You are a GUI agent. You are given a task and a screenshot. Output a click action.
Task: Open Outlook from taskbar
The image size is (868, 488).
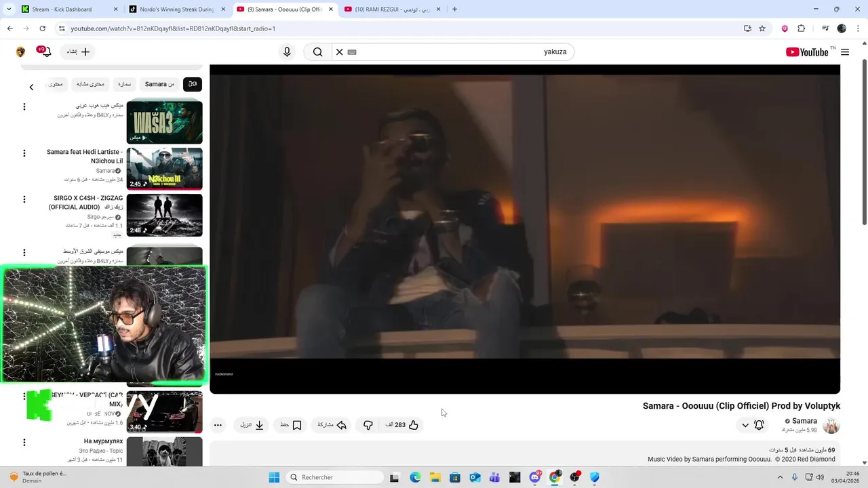coord(475,477)
